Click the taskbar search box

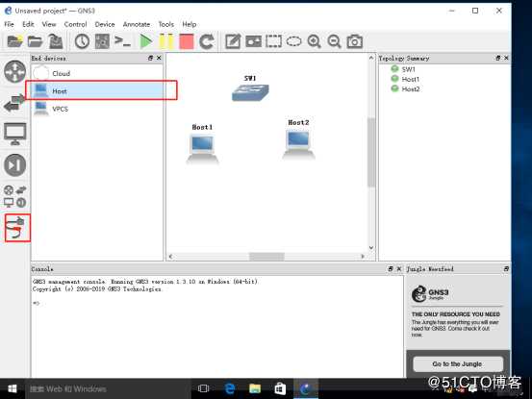(x=108, y=388)
